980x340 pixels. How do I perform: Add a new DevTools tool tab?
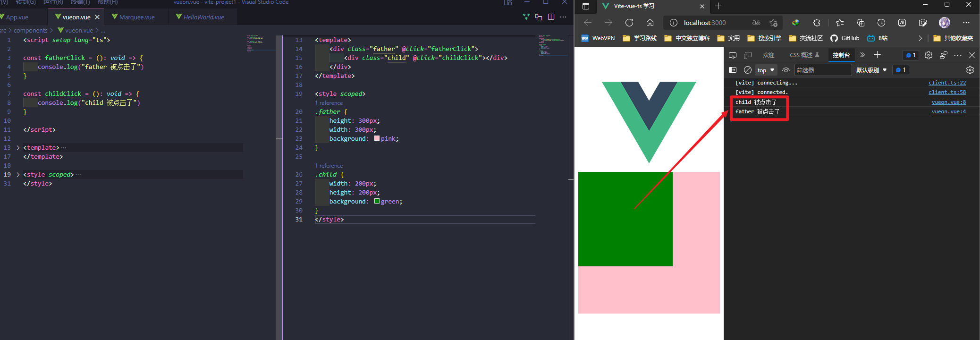[878, 55]
